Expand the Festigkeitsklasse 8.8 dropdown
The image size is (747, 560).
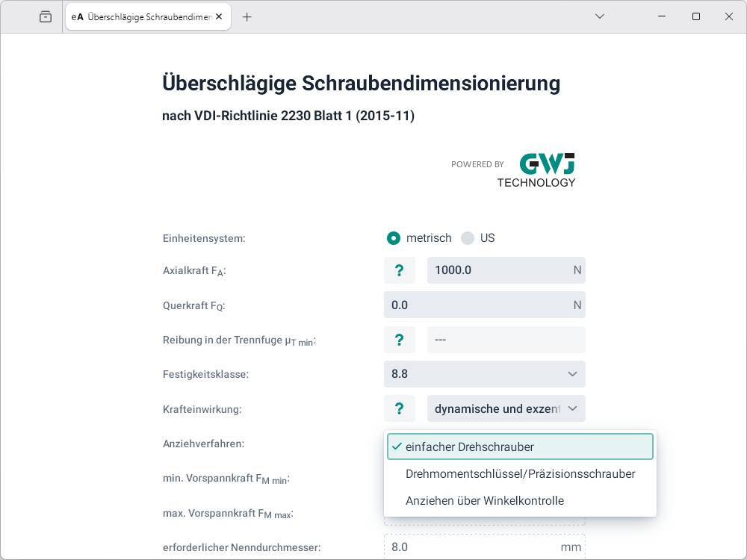click(x=484, y=374)
